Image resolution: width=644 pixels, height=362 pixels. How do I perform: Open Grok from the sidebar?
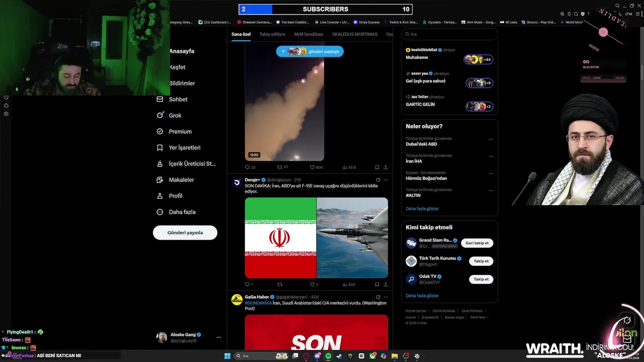pyautogui.click(x=169, y=116)
